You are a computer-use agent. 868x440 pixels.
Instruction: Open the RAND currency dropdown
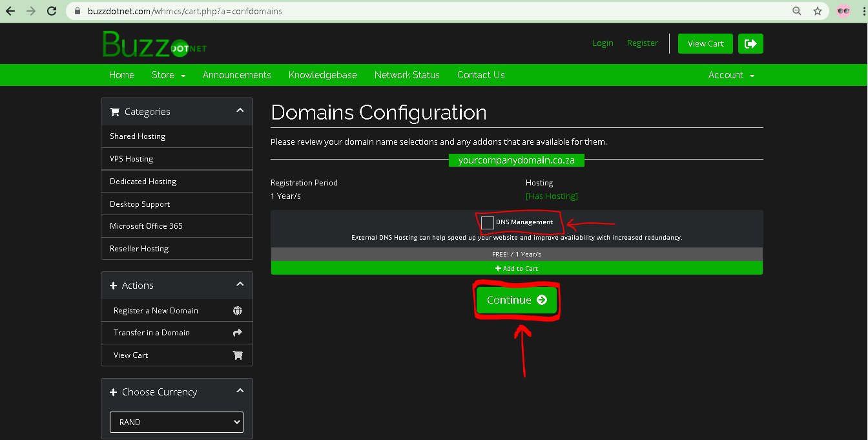coord(176,422)
